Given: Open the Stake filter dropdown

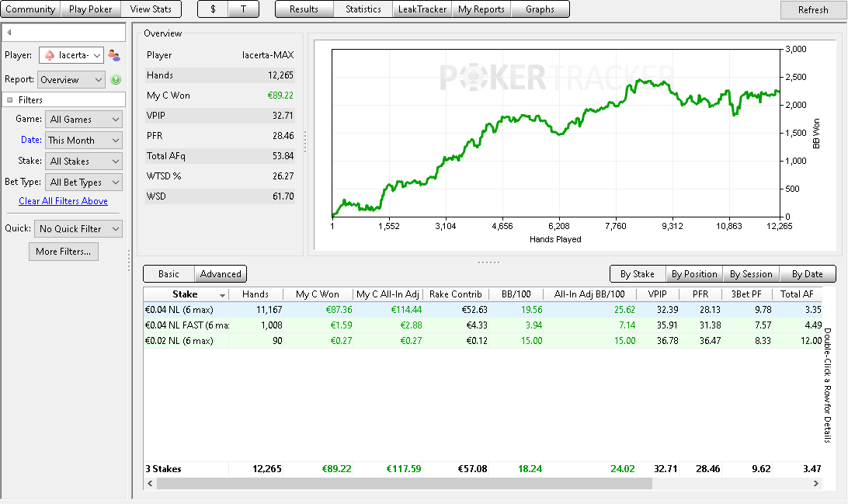Looking at the screenshot, I should pyautogui.click(x=84, y=162).
